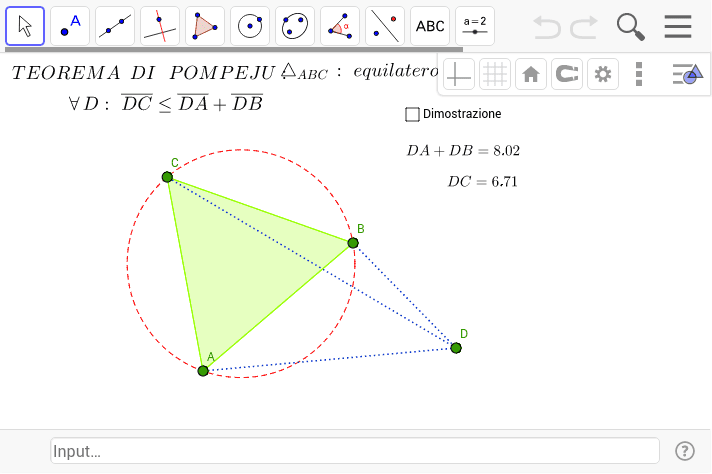
Task: Pick the Polygon tool
Action: coord(205,26)
